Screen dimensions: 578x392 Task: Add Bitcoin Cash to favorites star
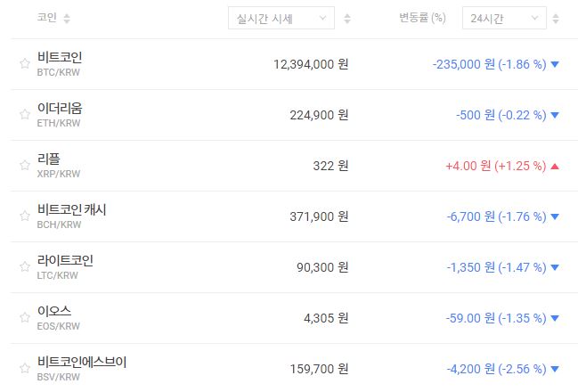pyautogui.click(x=25, y=216)
